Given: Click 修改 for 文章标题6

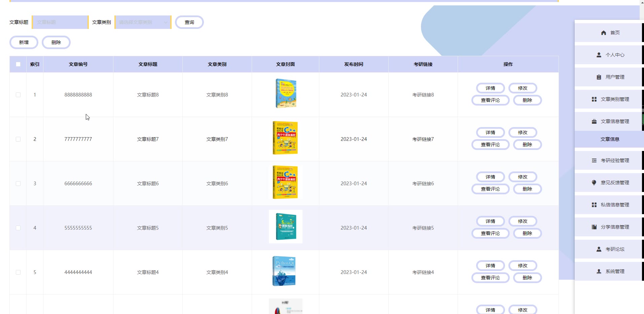Looking at the screenshot, I should click(x=523, y=177).
